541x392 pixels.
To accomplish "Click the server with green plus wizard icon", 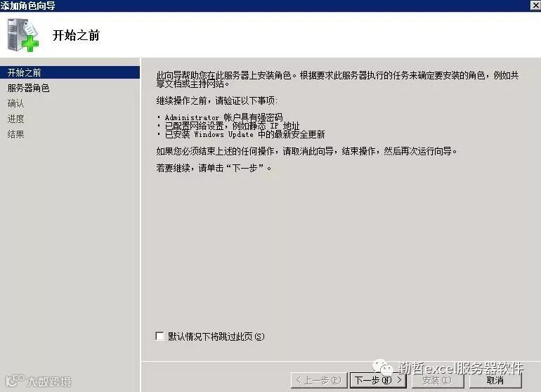I will (x=22, y=35).
